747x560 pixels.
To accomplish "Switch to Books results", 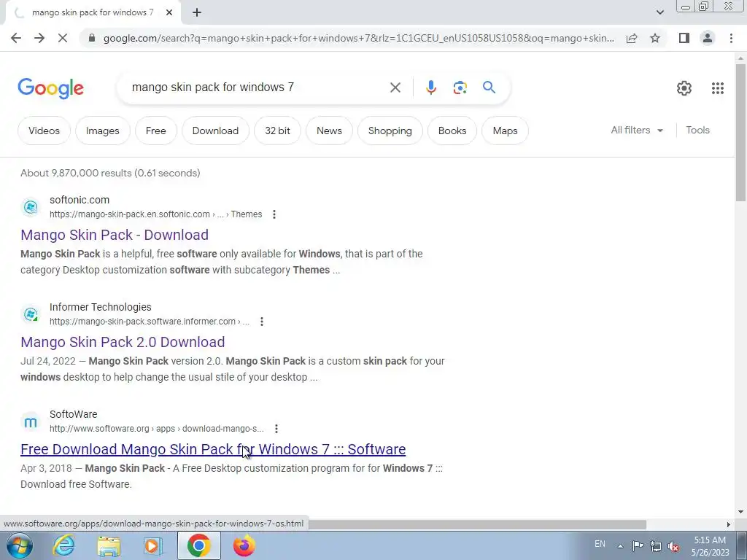I will click(x=452, y=131).
